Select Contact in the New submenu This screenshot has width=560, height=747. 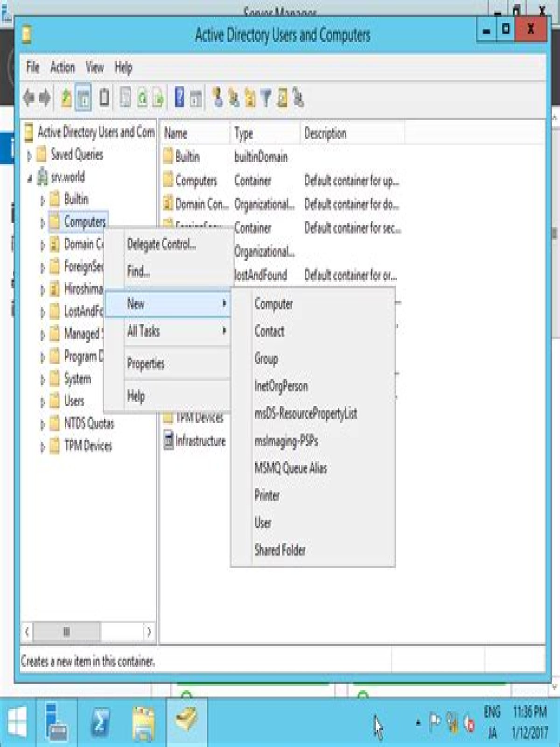click(x=313, y=331)
